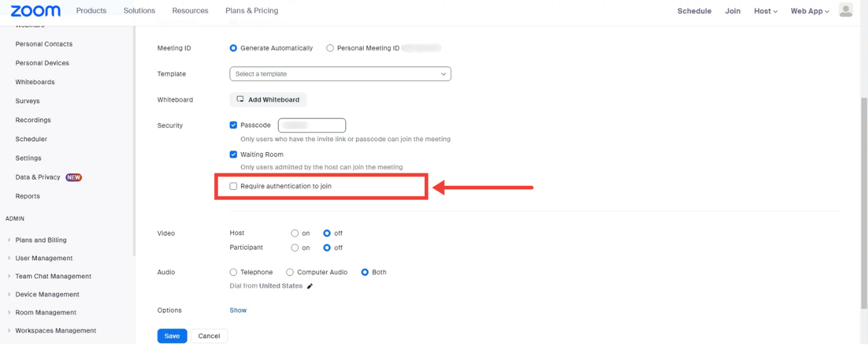Open the Resources menu
The width and height of the screenshot is (868, 347).
pyautogui.click(x=190, y=11)
